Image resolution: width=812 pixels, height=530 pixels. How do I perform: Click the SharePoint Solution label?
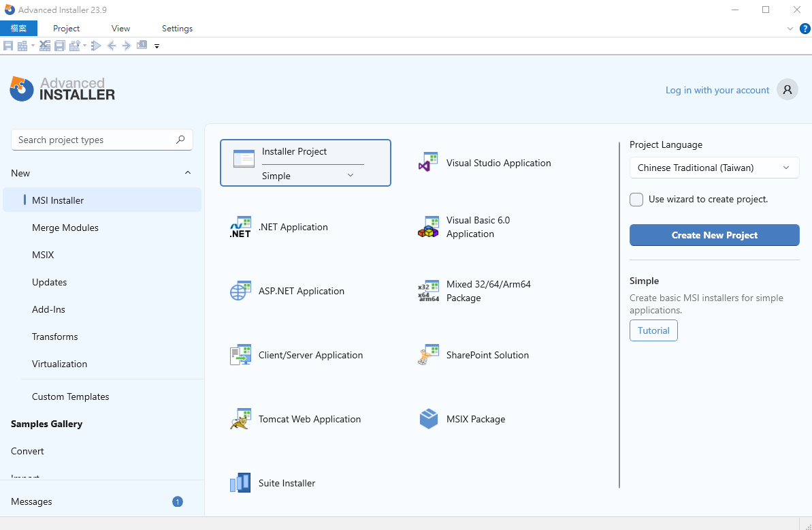tap(487, 355)
